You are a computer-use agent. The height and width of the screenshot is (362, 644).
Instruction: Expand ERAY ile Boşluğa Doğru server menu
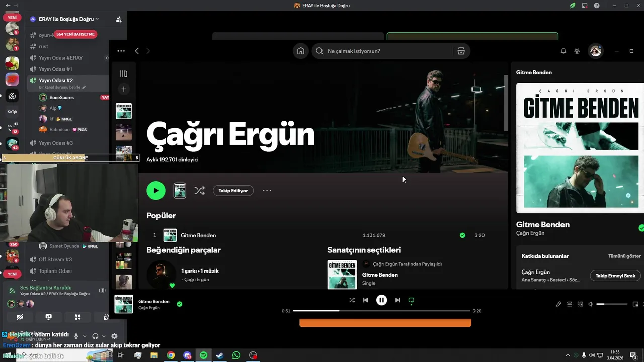[x=68, y=19]
